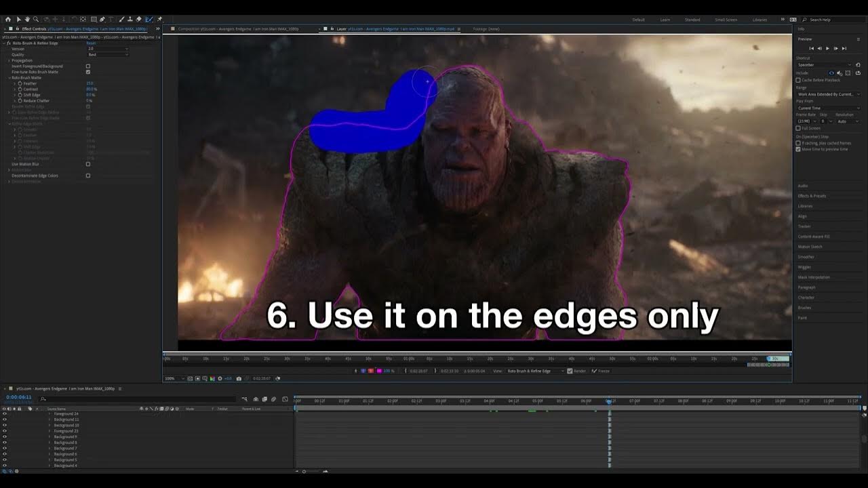Click the Feather stopwatch icon
Screen dimensions: 868x488
click(20, 83)
